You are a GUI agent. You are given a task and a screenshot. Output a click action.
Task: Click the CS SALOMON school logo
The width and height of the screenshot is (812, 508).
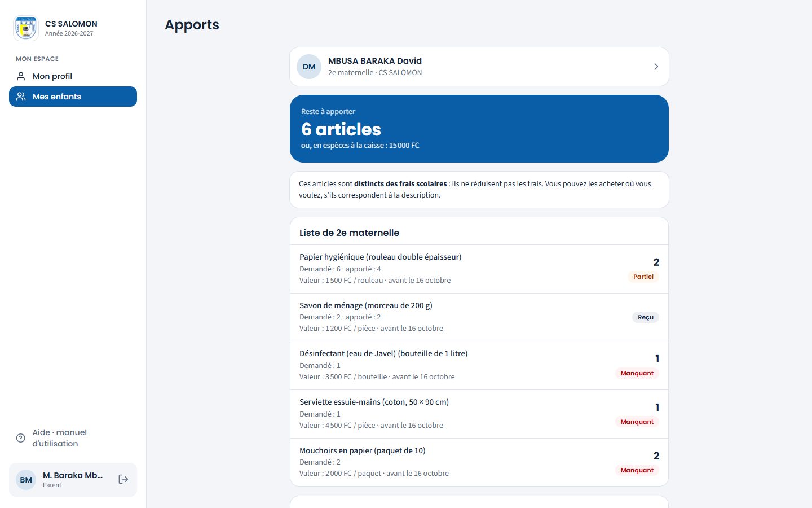coord(26,28)
